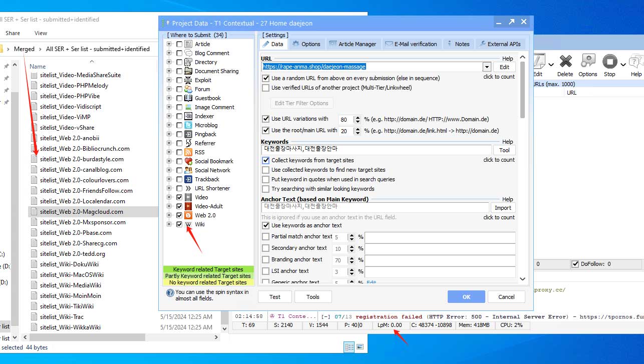
Task: Click the OK button
Action: click(x=466, y=297)
